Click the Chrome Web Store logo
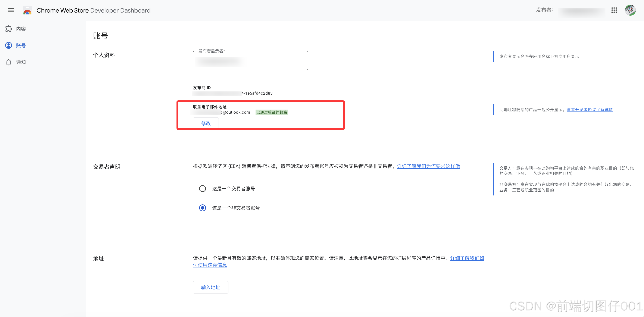The width and height of the screenshot is (644, 317). [27, 10]
